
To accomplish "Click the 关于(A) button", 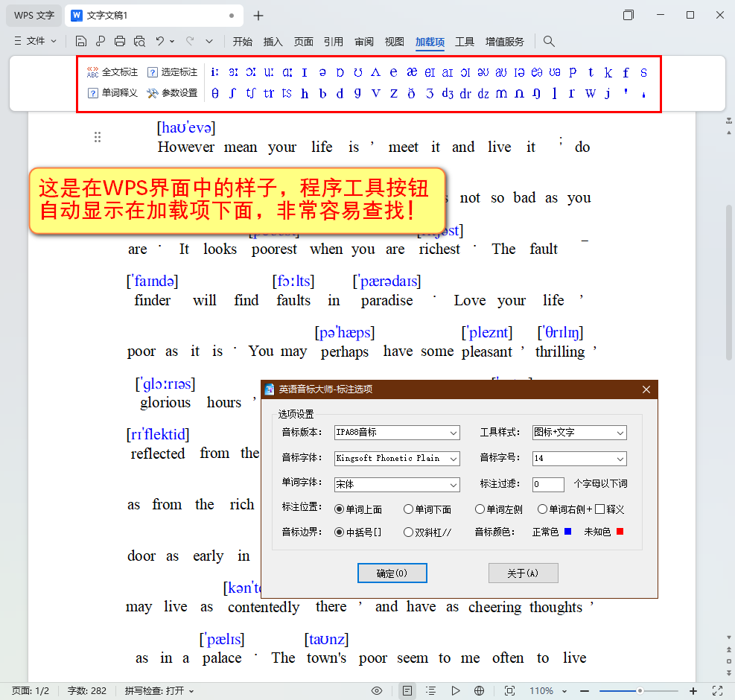I will click(523, 573).
